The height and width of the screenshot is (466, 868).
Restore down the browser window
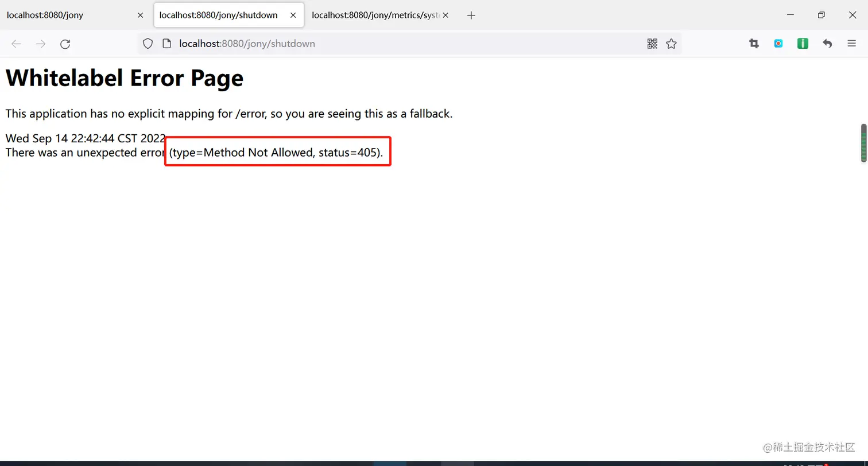[821, 15]
